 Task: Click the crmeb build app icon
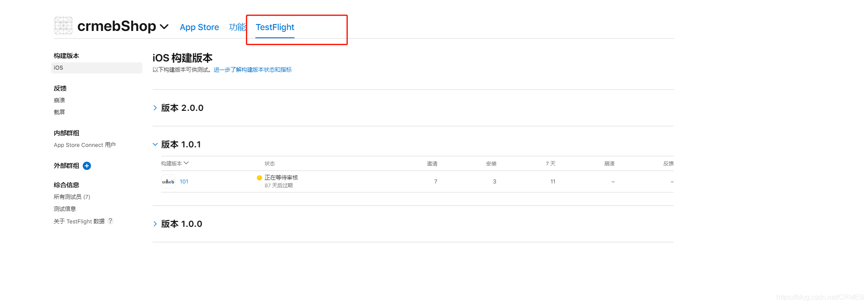tap(168, 182)
